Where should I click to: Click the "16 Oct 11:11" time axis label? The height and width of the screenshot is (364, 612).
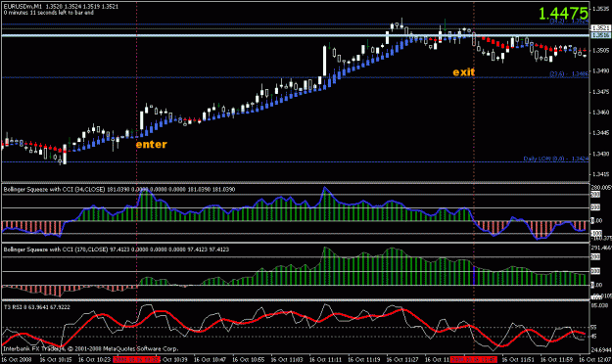coord(325,359)
